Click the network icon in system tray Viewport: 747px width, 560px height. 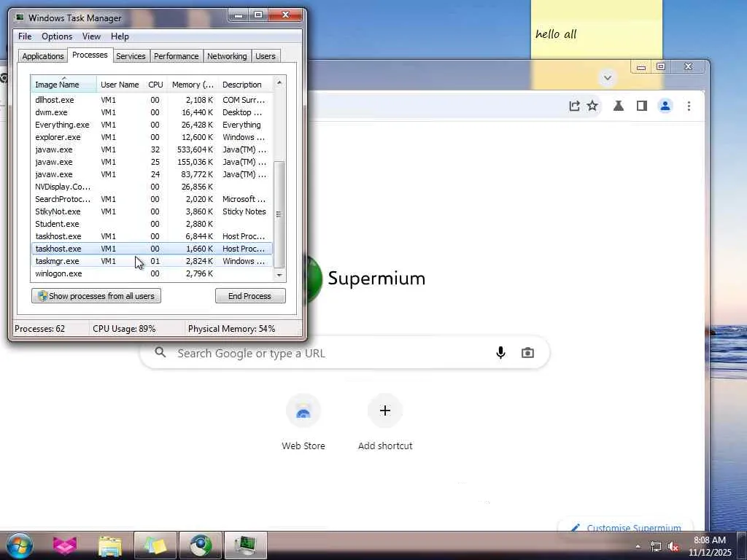(x=656, y=547)
